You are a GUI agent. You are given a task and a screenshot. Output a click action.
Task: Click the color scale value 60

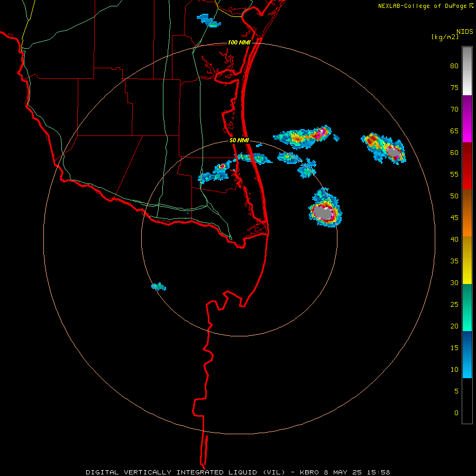454,153
